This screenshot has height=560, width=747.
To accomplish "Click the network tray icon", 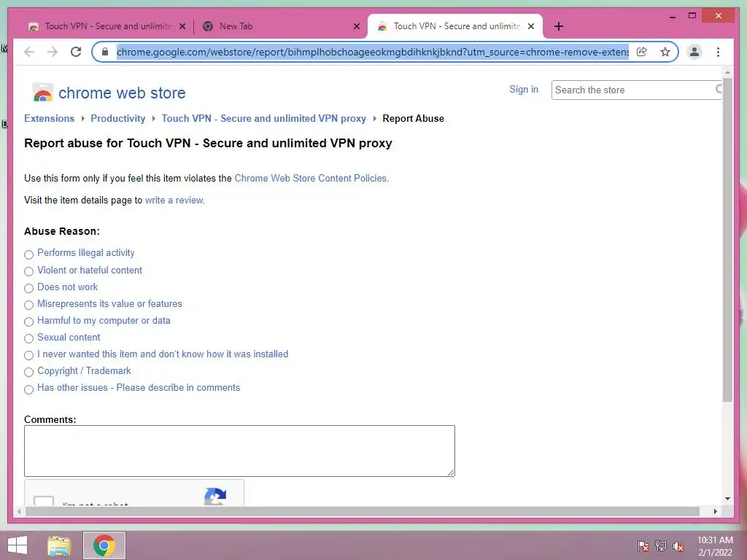I will [x=661, y=546].
